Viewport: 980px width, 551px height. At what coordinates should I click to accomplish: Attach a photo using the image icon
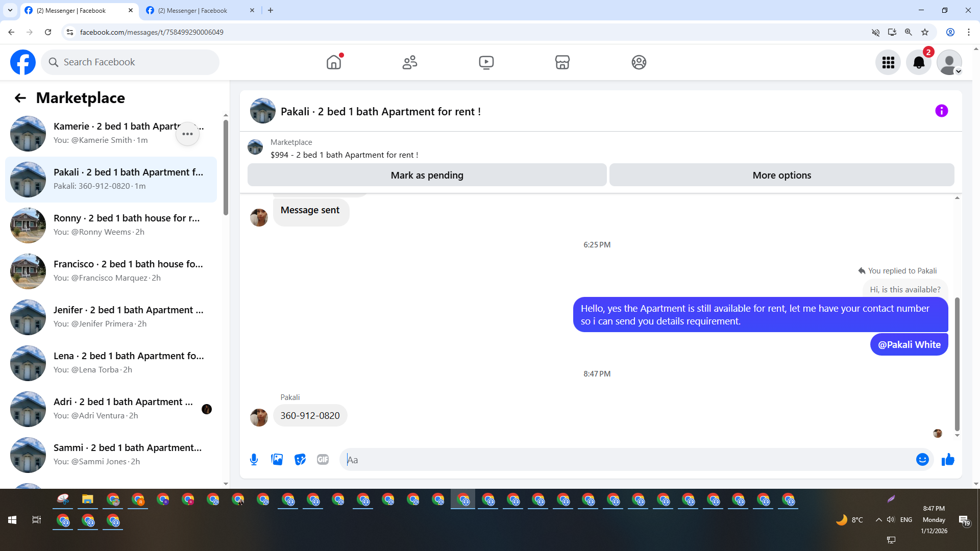pos(277,460)
